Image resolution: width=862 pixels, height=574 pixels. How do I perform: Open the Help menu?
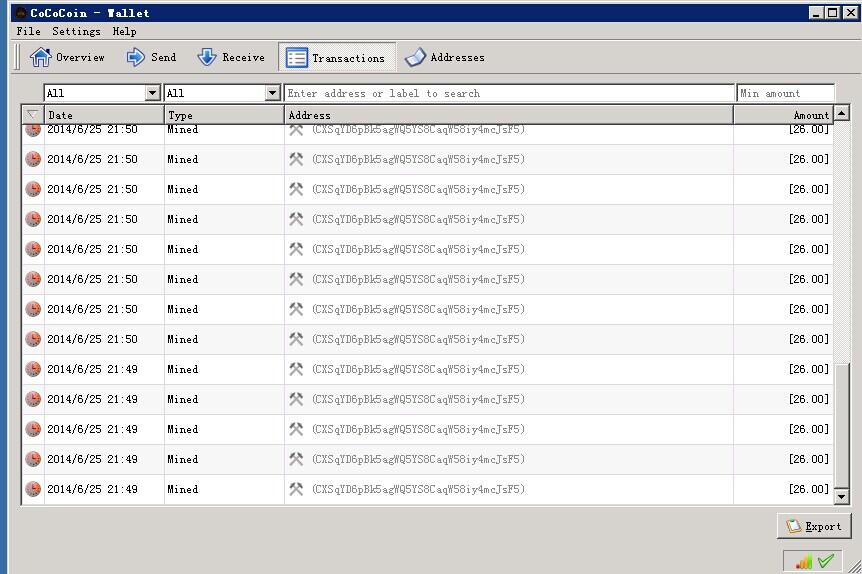[x=124, y=31]
